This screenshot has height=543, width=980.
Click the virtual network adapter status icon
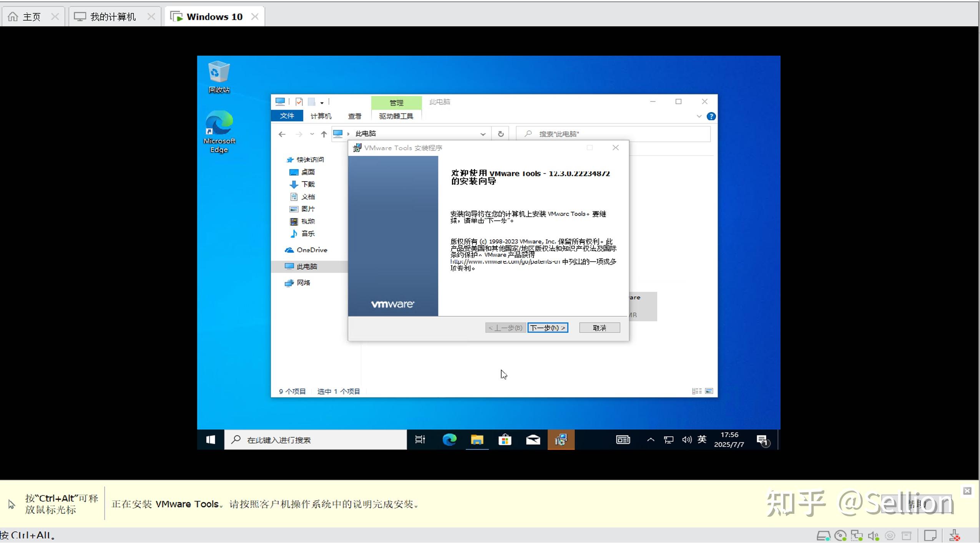(x=857, y=535)
